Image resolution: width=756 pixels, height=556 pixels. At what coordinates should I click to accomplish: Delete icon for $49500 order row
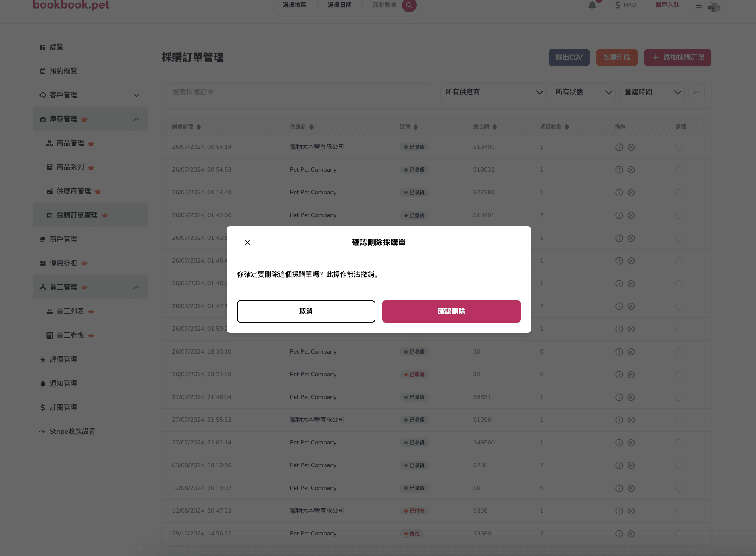[631, 443]
